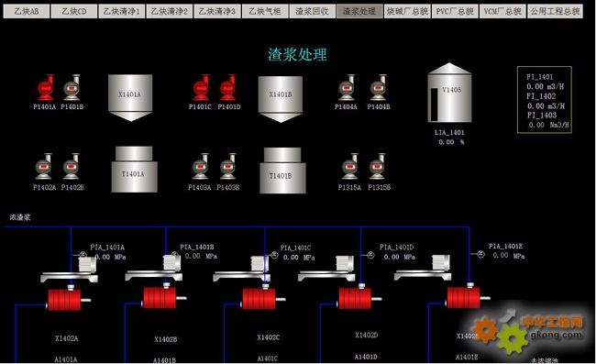Viewport: 596px width, 364px height.
Task: Select pump P1401D in red
Action: (x=228, y=88)
